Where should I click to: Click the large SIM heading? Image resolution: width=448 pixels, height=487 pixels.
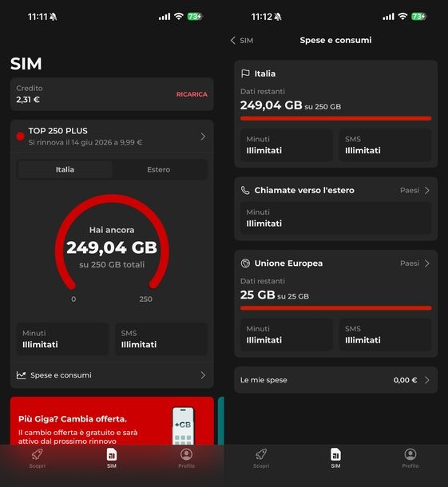click(26, 64)
